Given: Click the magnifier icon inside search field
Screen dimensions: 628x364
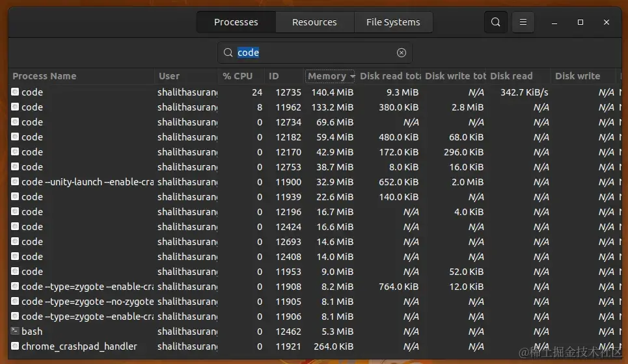Looking at the screenshot, I should click(228, 53).
